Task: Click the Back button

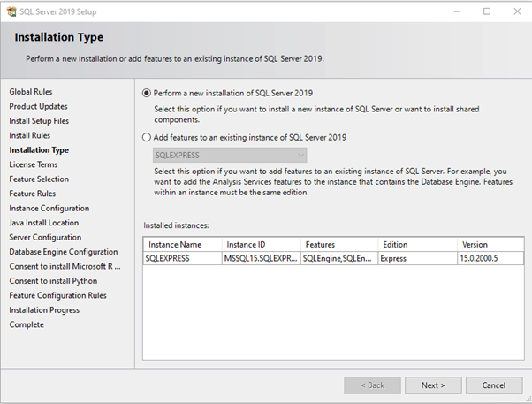Action: (x=372, y=385)
